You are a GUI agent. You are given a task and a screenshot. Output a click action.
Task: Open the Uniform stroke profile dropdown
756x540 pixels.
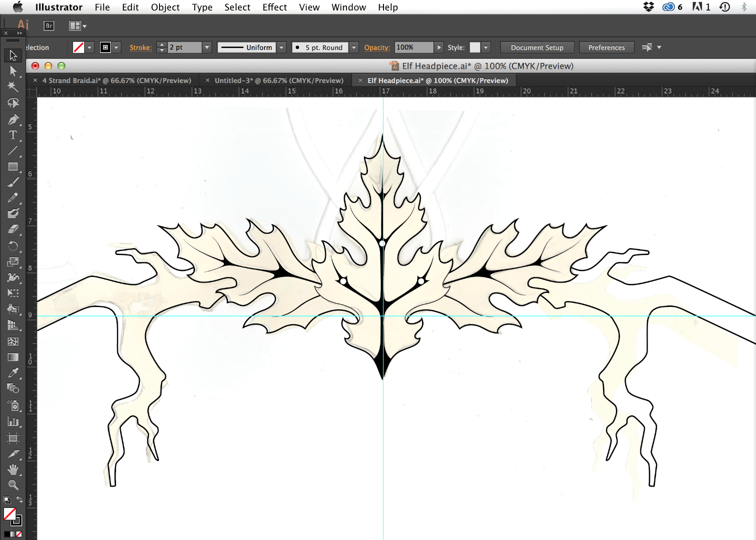(281, 47)
